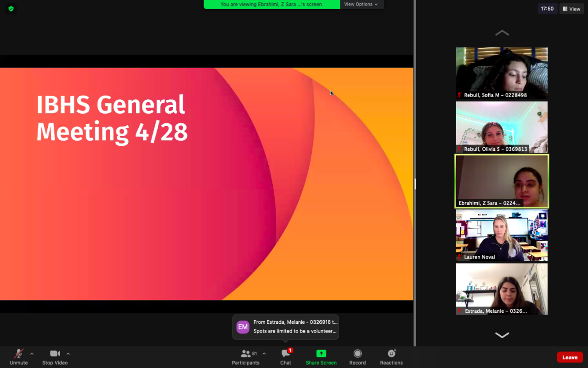Open the Participants panel

[x=246, y=356]
